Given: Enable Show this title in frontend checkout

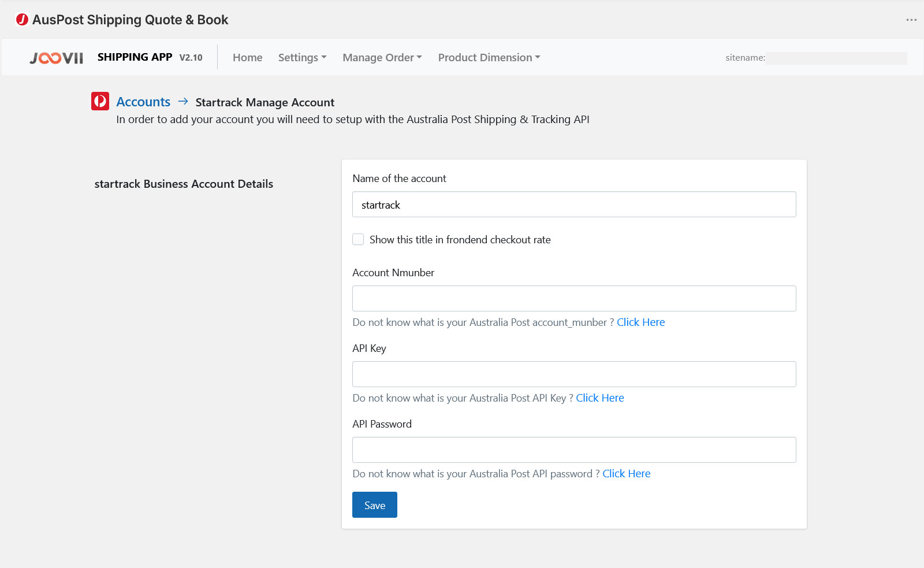Looking at the screenshot, I should (x=358, y=239).
